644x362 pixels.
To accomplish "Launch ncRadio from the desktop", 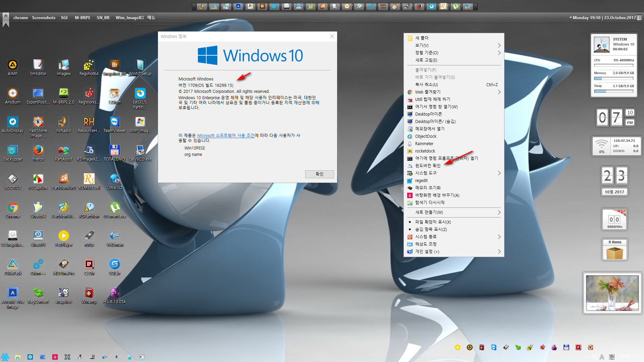I will point(64,124).
